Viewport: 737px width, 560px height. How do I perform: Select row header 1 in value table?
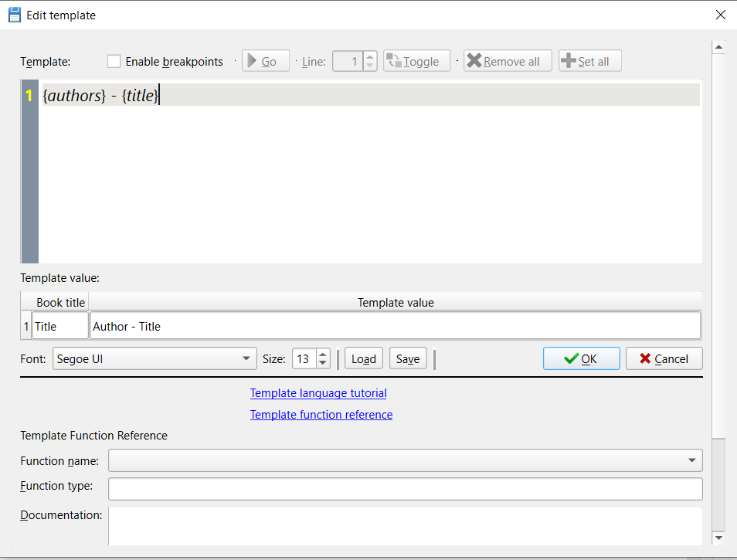click(26, 326)
